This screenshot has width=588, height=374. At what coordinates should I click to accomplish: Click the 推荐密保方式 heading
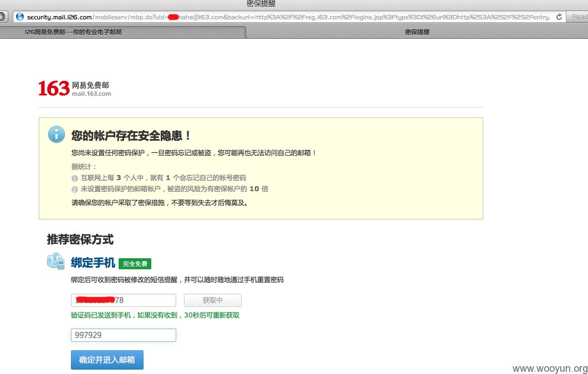[80, 239]
